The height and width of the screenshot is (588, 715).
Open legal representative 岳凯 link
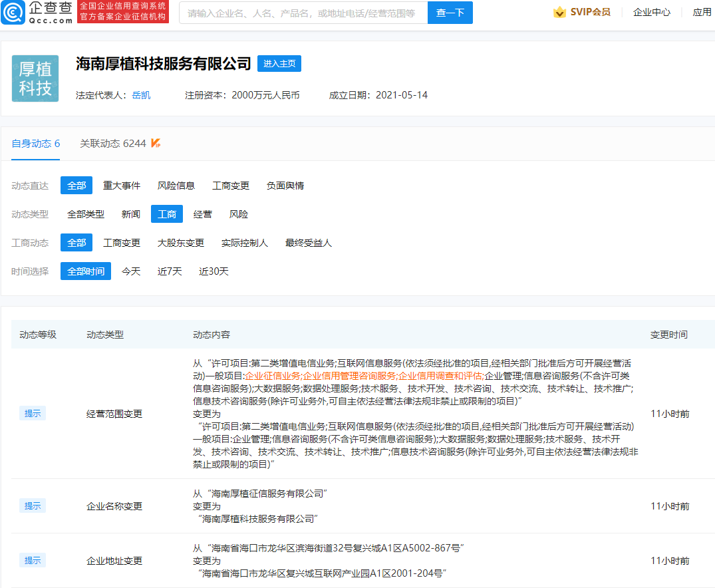tap(142, 95)
